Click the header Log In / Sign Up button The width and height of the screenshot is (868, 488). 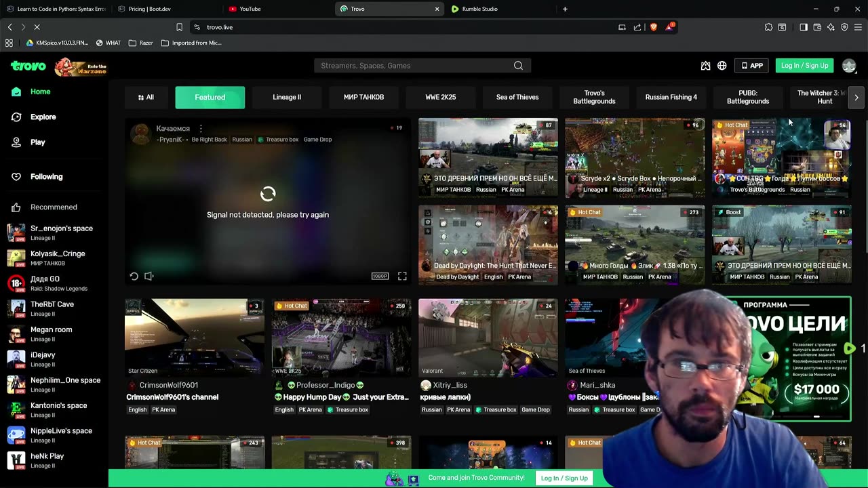[x=804, y=66]
